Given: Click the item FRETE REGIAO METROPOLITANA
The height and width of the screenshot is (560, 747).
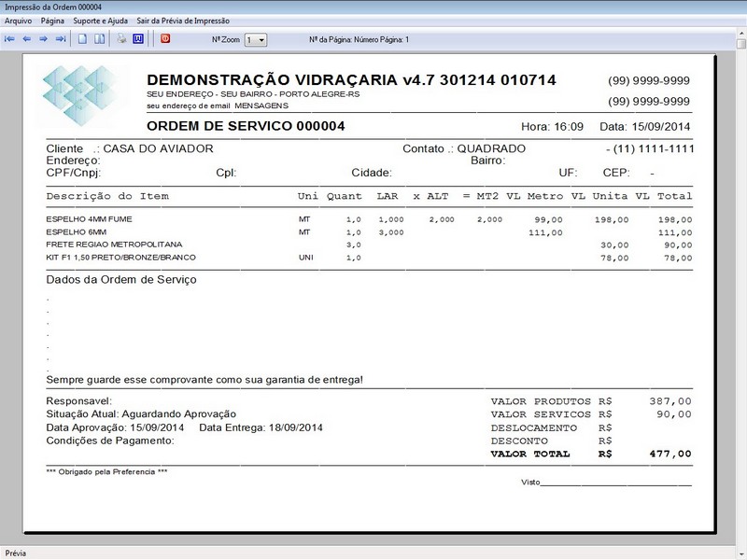Looking at the screenshot, I should coord(114,245).
